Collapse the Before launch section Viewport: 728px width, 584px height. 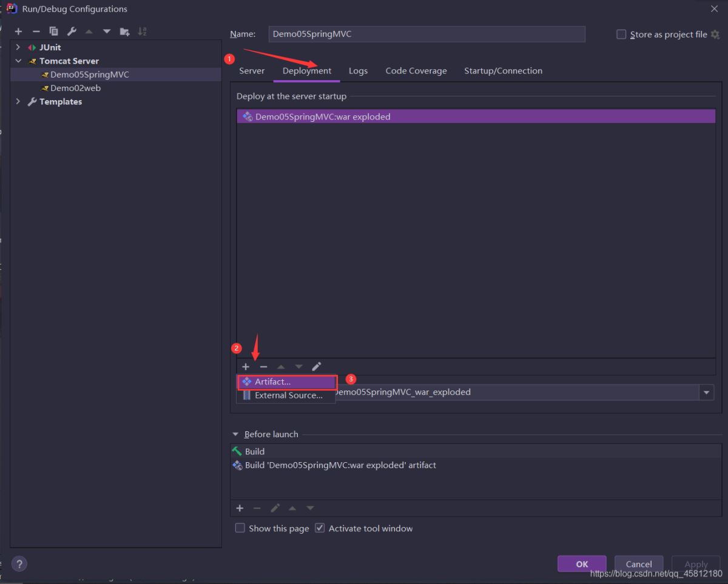[x=235, y=434]
